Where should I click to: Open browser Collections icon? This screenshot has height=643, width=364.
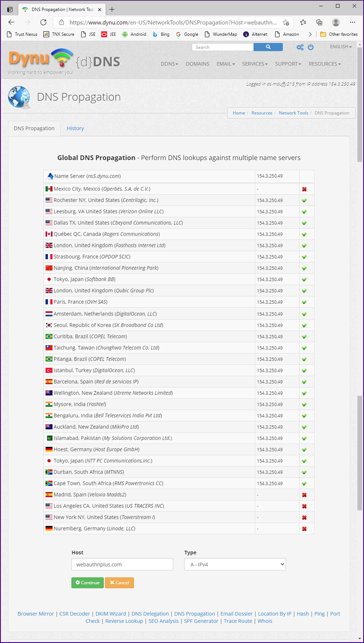319,22
